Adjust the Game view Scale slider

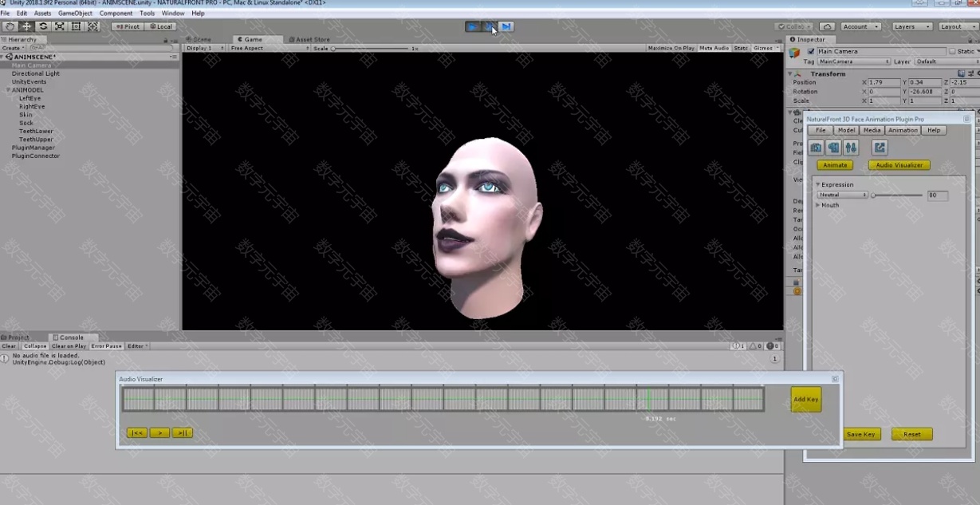(x=371, y=49)
